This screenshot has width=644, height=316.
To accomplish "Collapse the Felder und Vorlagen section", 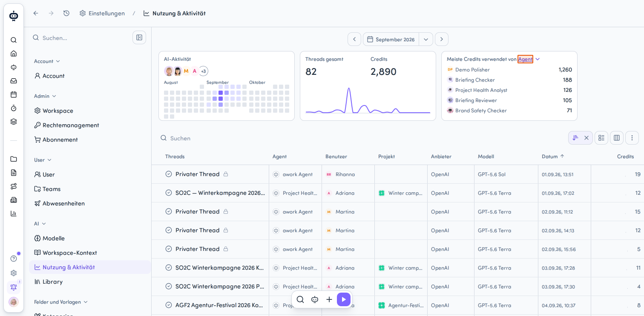I will click(x=61, y=302).
